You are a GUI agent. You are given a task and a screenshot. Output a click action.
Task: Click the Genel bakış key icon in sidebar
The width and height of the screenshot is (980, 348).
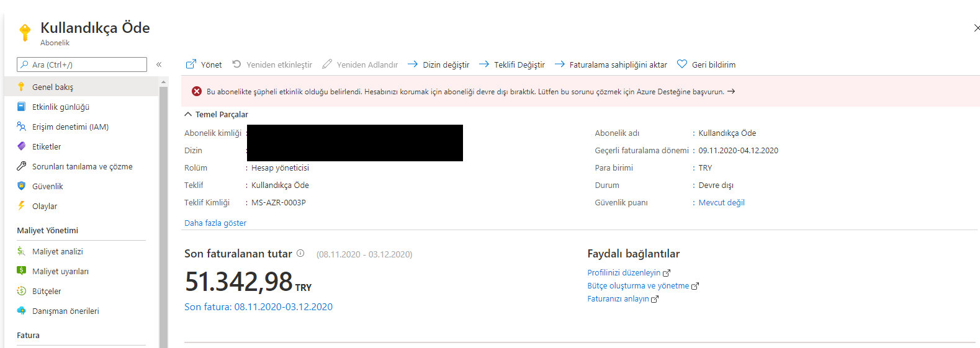21,87
